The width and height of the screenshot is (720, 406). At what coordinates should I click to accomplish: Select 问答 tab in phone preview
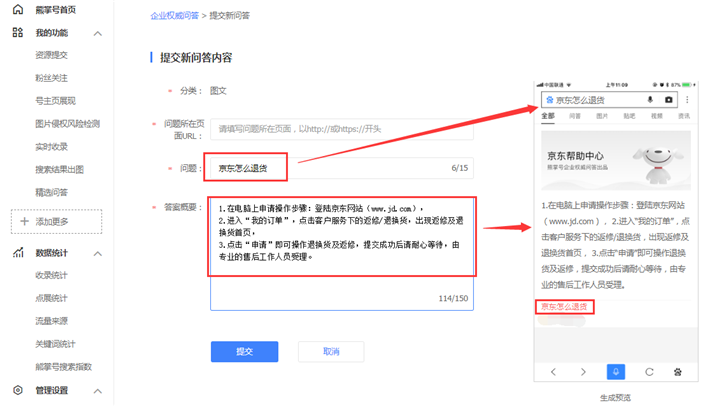coord(575,116)
